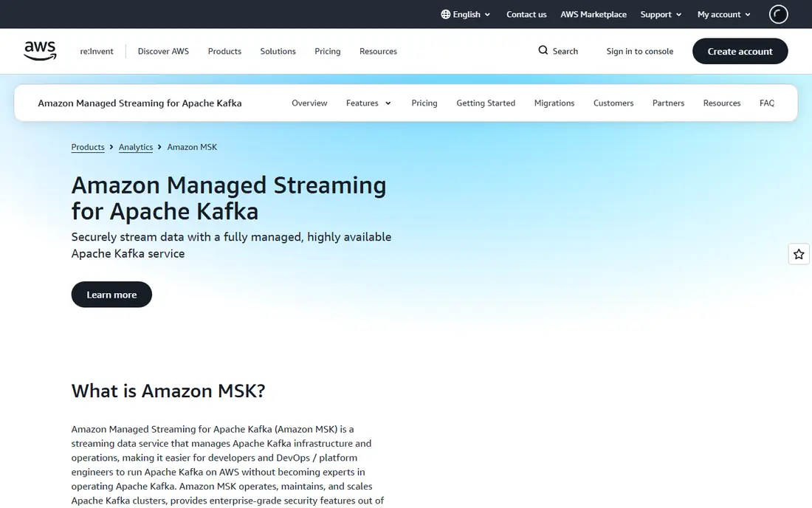Select the FAQ tab
The image size is (812, 508).
767,103
